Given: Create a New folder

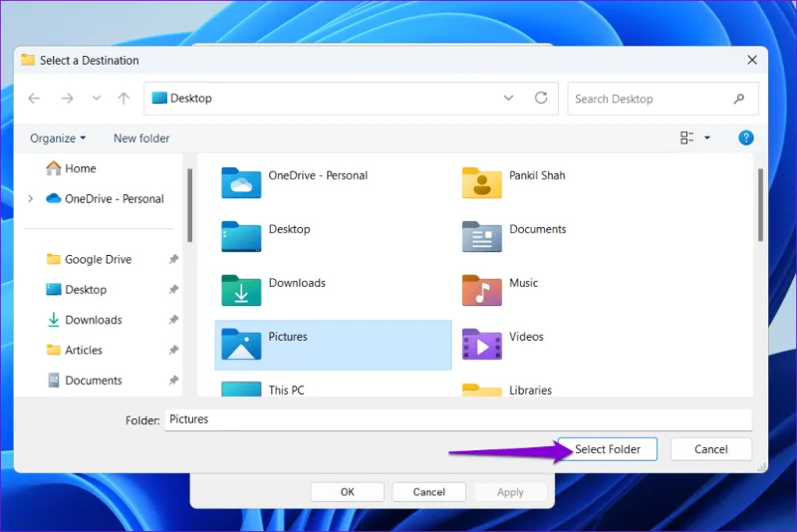Looking at the screenshot, I should pos(141,138).
